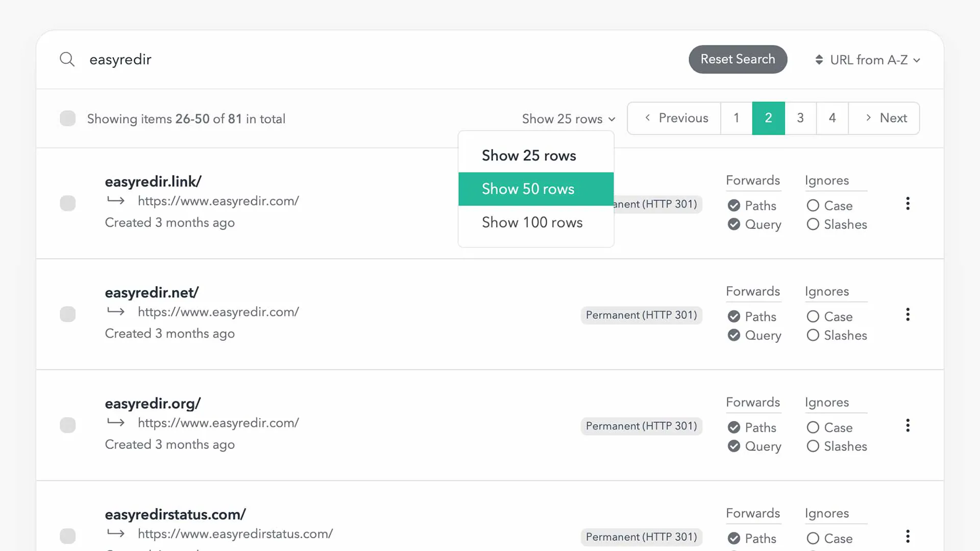Open the easyredir.net/ source URL
This screenshot has height=551, width=980.
click(152, 292)
